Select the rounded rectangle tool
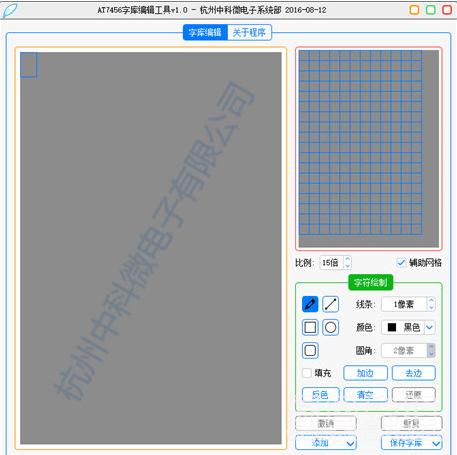The width and height of the screenshot is (457, 455). [310, 350]
